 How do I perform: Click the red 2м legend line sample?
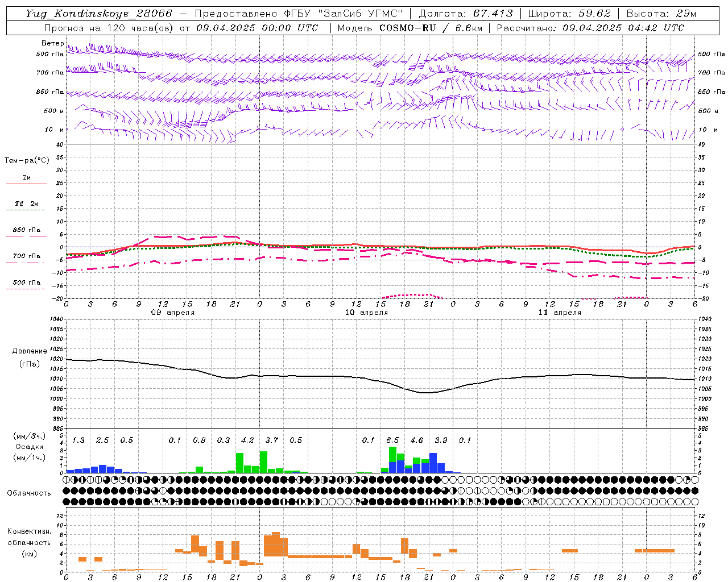pos(26,184)
